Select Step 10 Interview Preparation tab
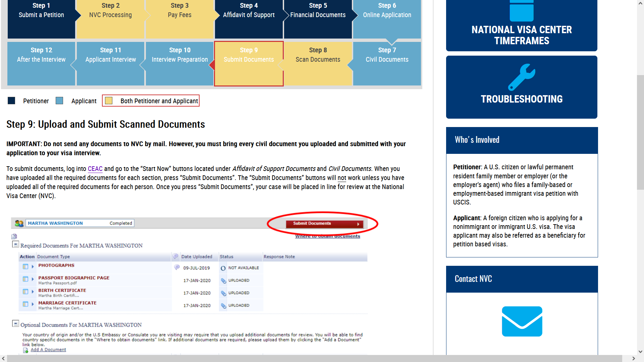 [180, 64]
